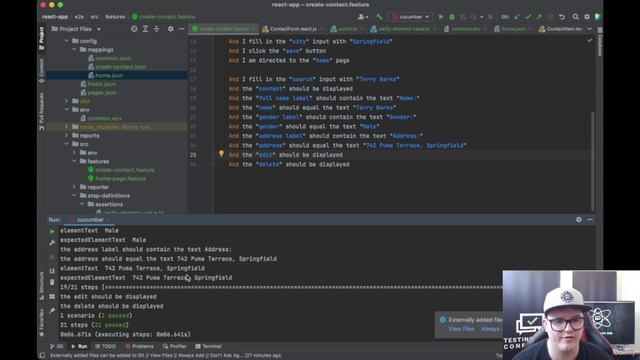This screenshot has height=360, width=640.
Task: Open Run panel settings with the gear icon
Action: click(579, 220)
